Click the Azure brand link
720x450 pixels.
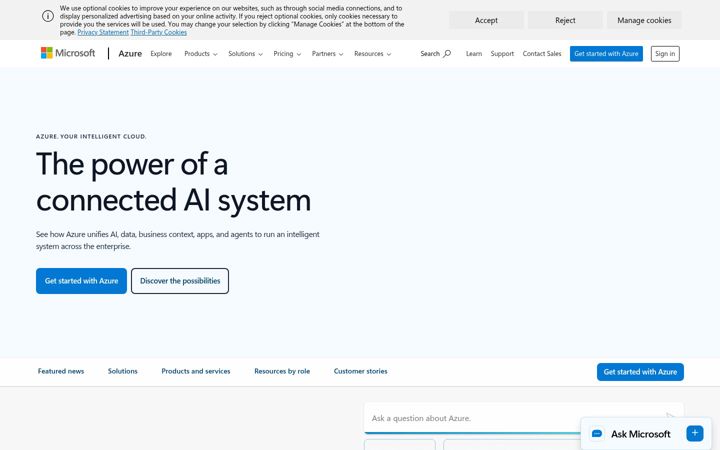click(130, 54)
